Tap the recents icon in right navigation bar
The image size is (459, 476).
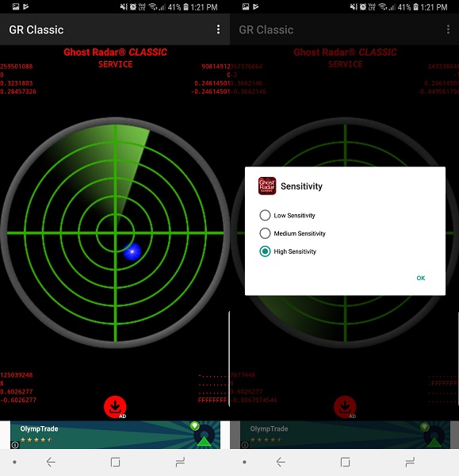[410, 462]
